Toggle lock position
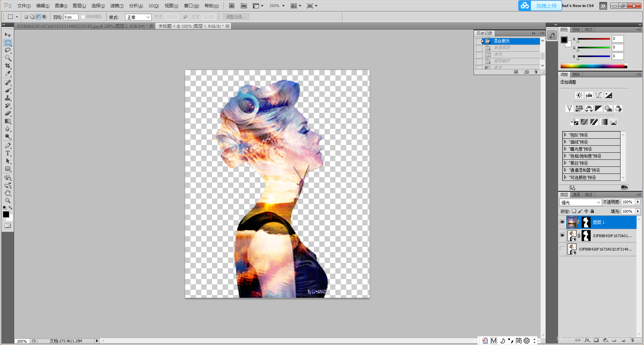 point(586,211)
